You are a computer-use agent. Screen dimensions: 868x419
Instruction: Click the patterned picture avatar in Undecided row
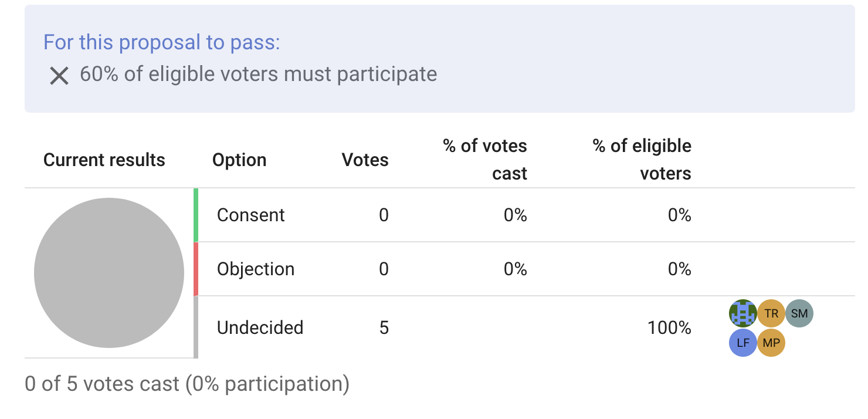(x=743, y=313)
